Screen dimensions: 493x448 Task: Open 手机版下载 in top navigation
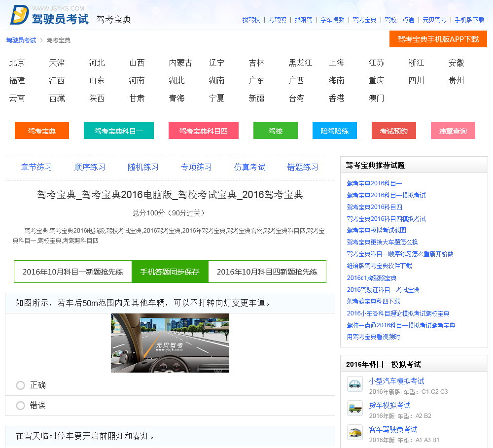pyautogui.click(x=469, y=20)
